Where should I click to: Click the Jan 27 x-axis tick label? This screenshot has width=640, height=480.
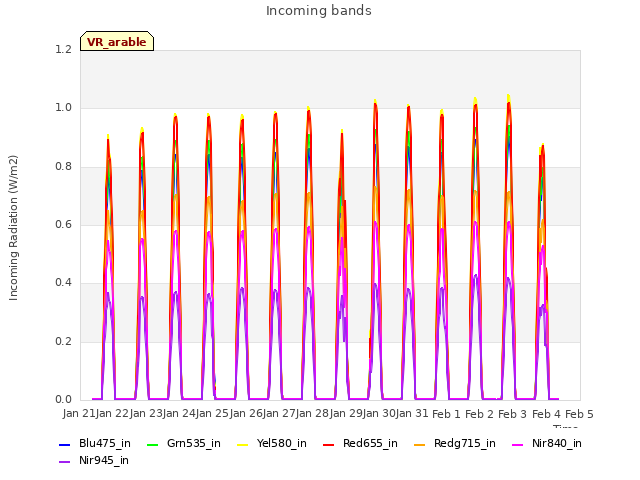[x=279, y=414]
